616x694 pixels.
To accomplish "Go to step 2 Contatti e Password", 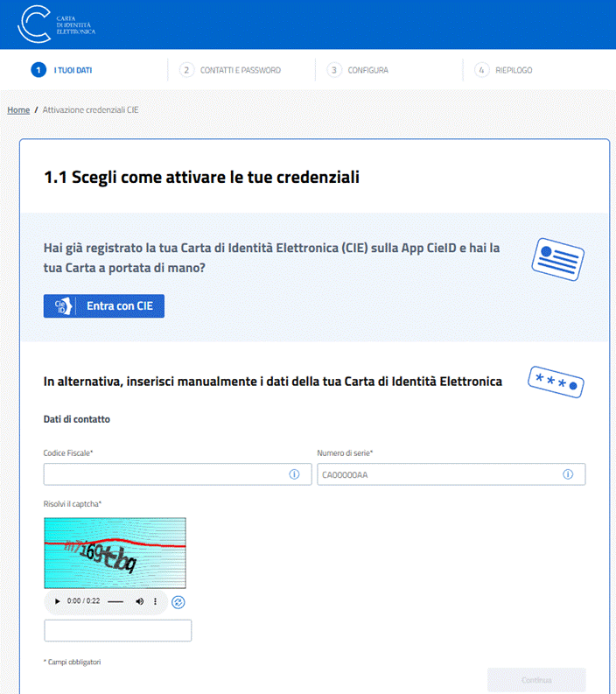I will pyautogui.click(x=230, y=70).
